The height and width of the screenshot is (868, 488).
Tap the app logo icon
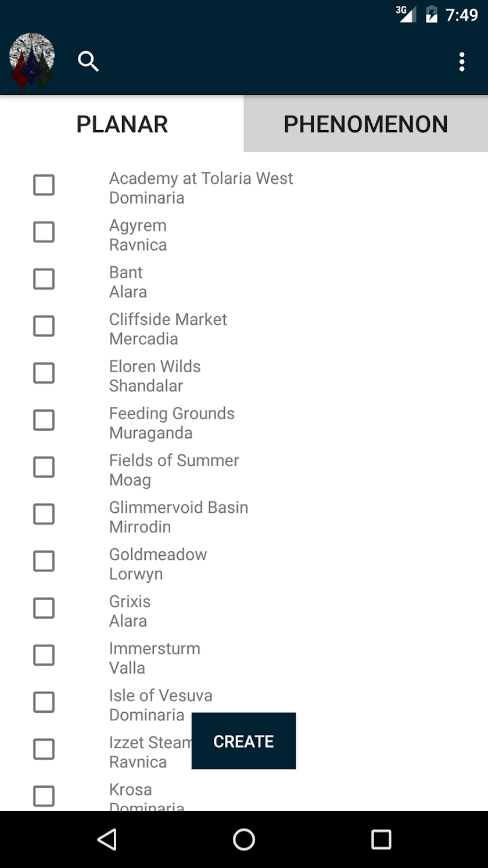tap(32, 61)
